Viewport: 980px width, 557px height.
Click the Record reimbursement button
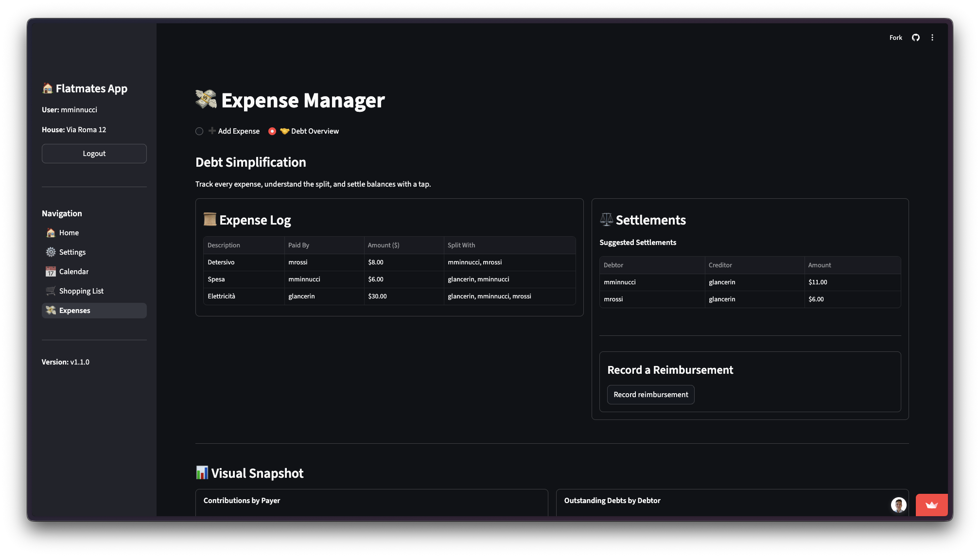click(x=650, y=394)
